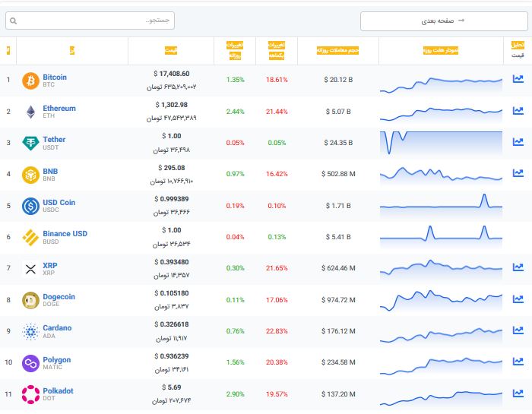The height and width of the screenshot is (414, 532).
Task: Click Tether's volume $ 24.35 B
Action: [x=338, y=143]
